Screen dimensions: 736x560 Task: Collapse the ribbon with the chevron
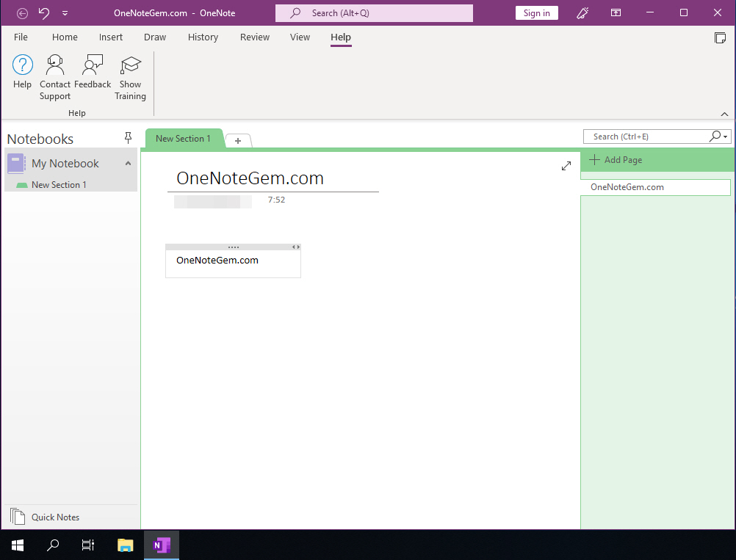(x=724, y=114)
